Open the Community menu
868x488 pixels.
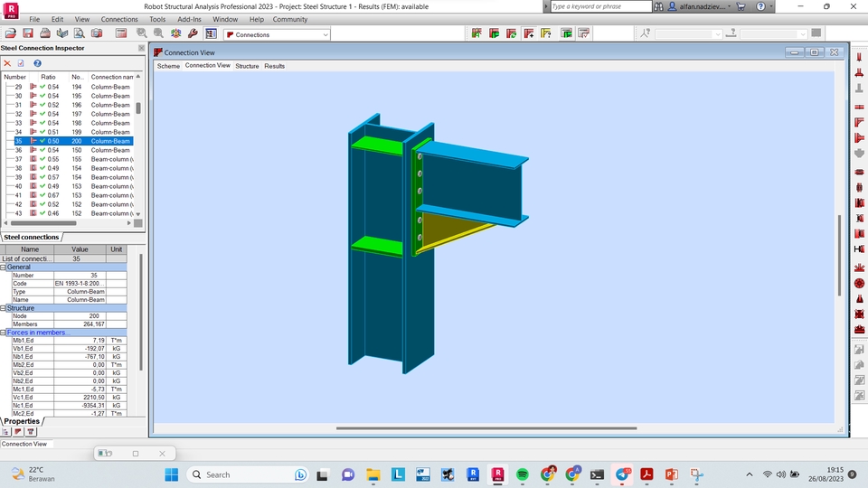(x=290, y=19)
